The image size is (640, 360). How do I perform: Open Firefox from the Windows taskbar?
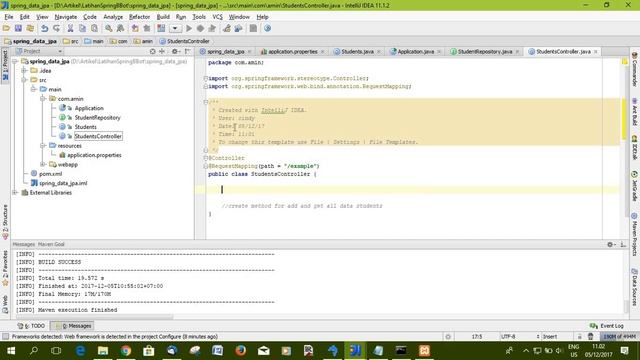[x=240, y=351]
